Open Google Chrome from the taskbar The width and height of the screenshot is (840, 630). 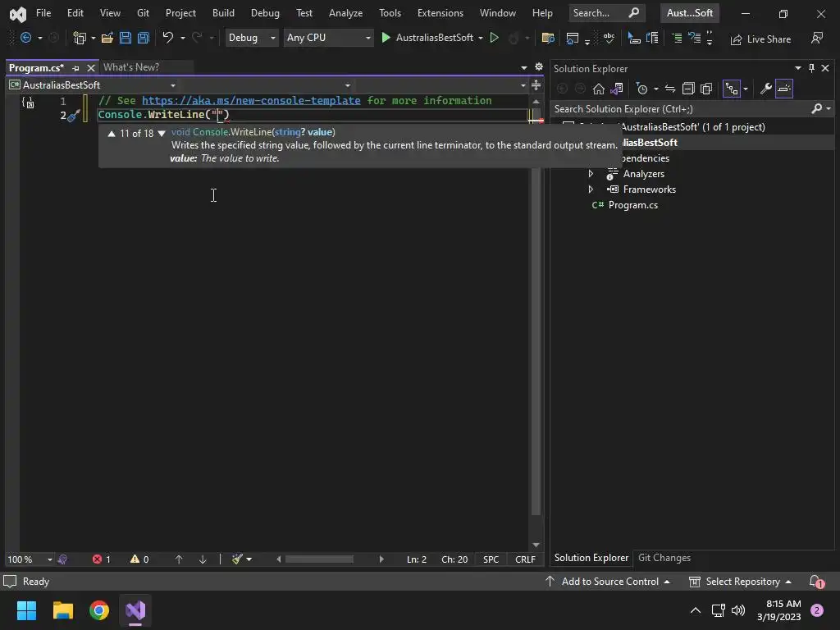click(x=99, y=610)
